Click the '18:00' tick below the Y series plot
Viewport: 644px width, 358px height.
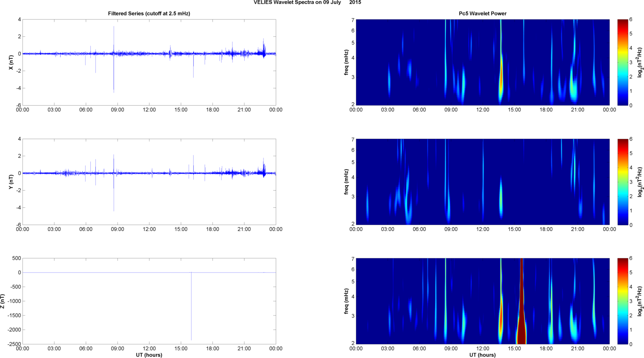[x=212, y=229]
